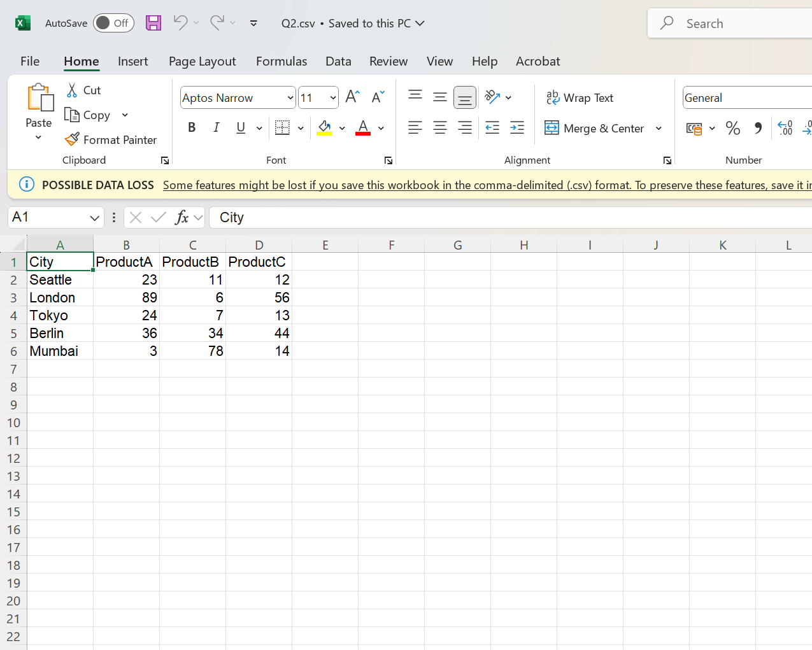Click Increase Font Size icon

pyautogui.click(x=352, y=97)
